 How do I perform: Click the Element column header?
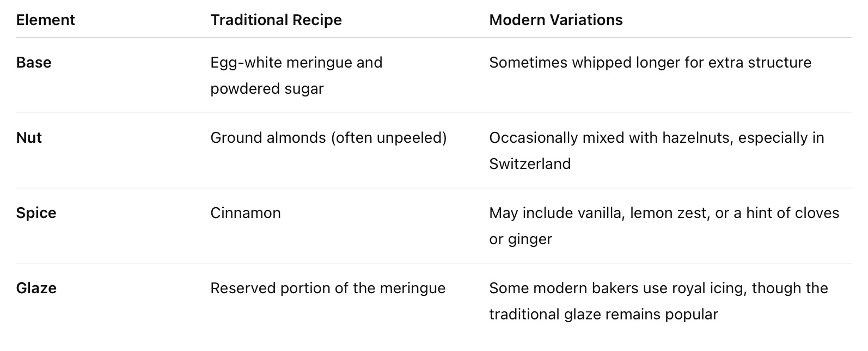[46, 20]
